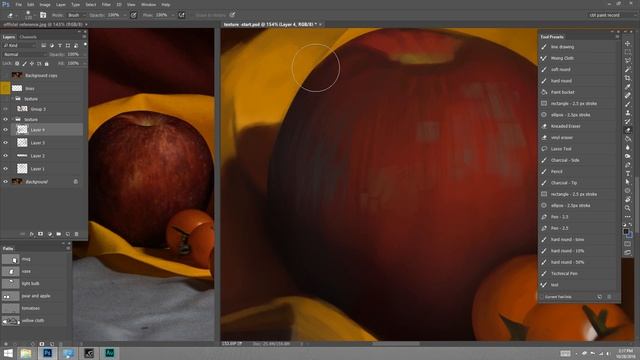The image size is (640, 360).
Task: Select the Clone Stamp tool
Action: (628, 113)
